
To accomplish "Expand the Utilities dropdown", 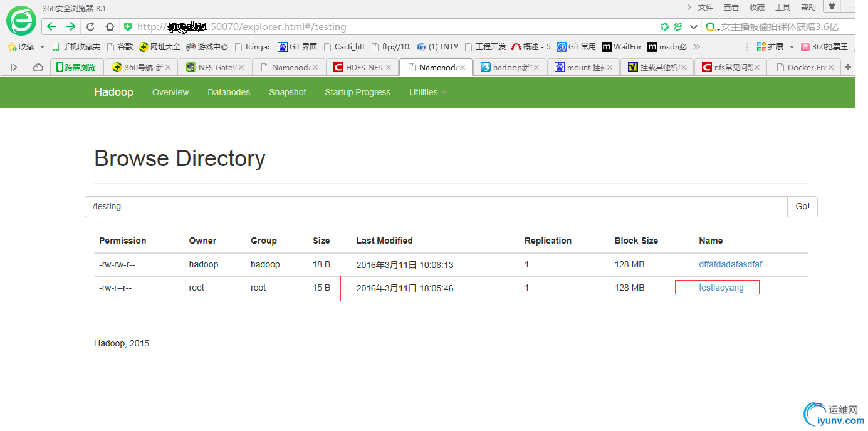I will coord(427,92).
